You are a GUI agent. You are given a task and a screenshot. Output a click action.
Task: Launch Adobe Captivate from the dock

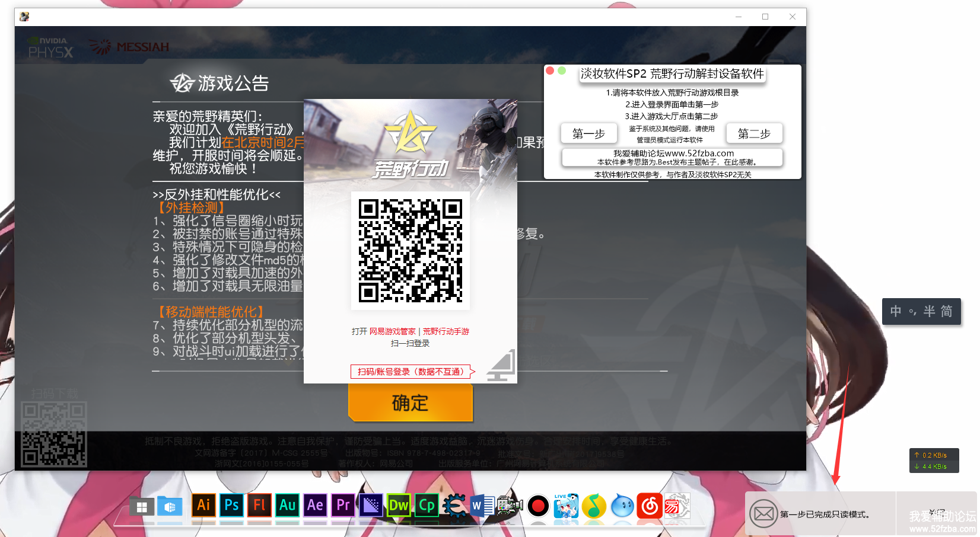[x=427, y=505]
